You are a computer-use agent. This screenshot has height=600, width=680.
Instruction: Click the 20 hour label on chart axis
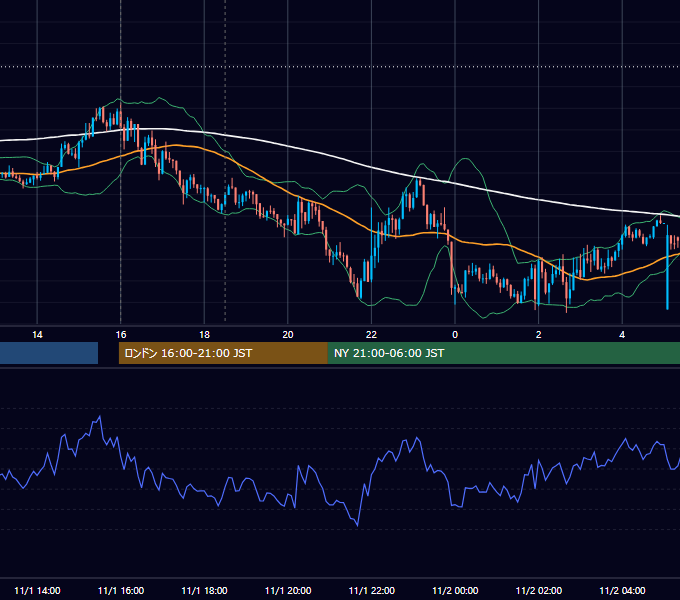[x=288, y=335]
